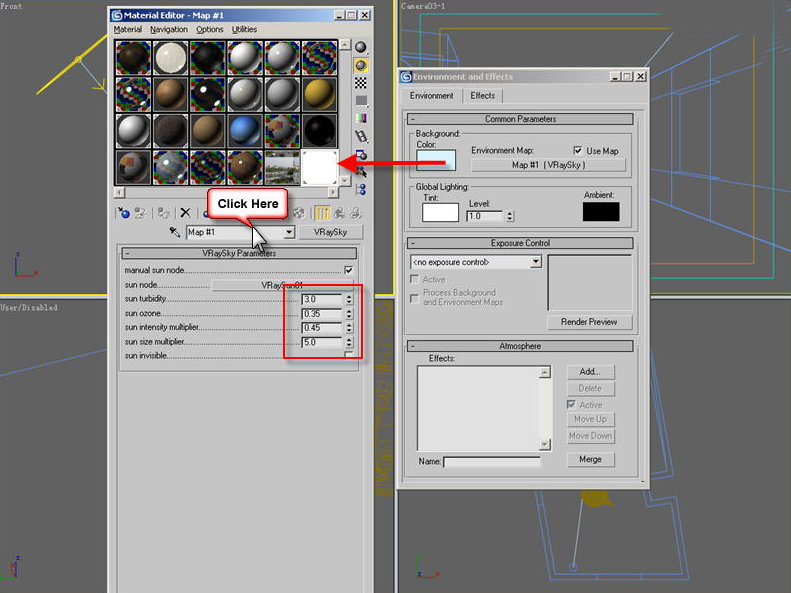Click the Show Map in Viewport icon
Image resolution: width=791 pixels, height=593 pixels.
299,213
